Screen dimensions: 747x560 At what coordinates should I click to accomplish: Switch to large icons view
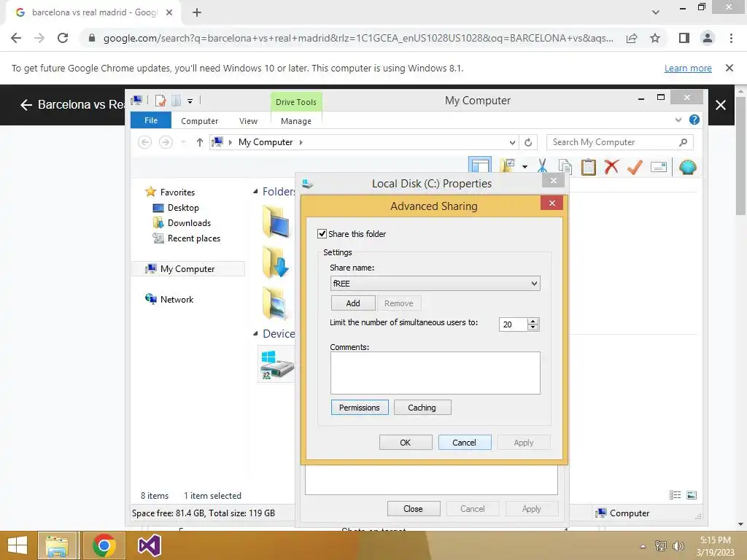(x=692, y=495)
